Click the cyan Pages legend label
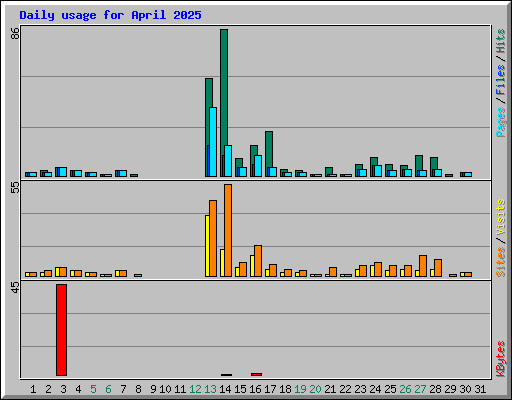This screenshot has height=400, width=512. (500, 122)
